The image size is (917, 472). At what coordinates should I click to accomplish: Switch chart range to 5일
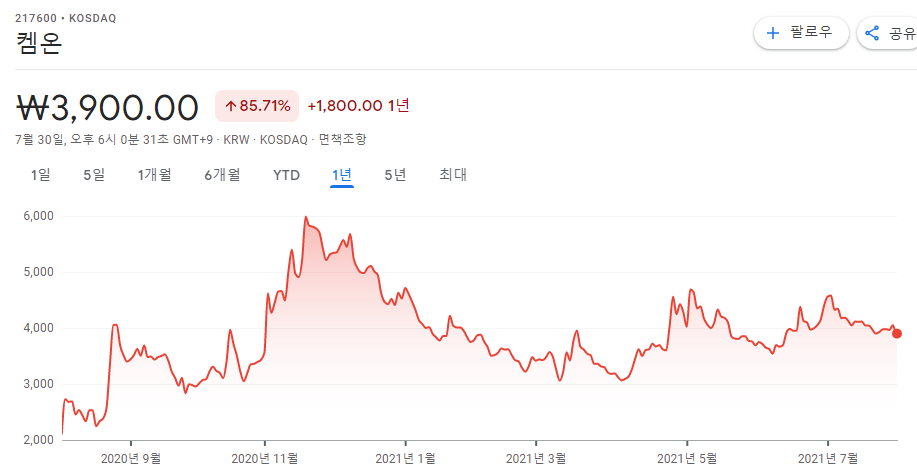(94, 175)
